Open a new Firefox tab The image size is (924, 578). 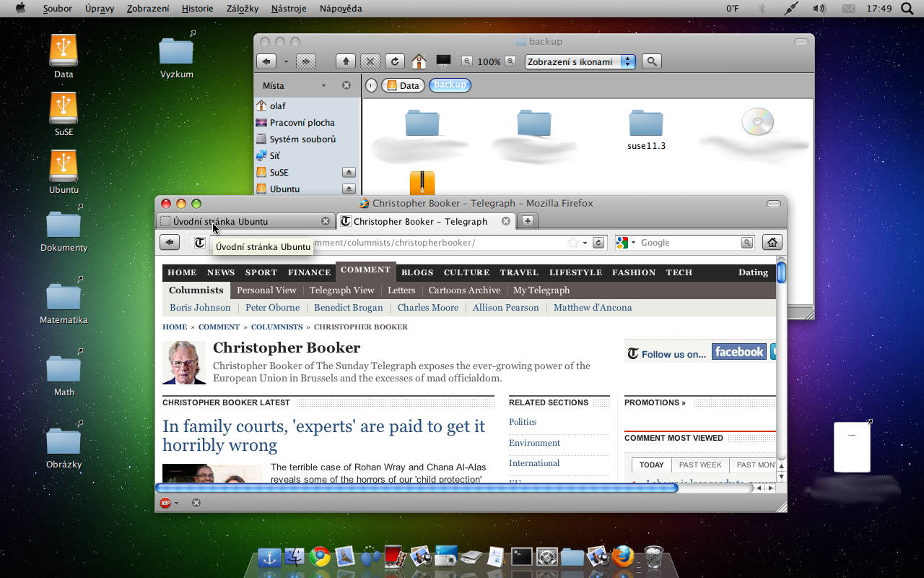point(528,220)
